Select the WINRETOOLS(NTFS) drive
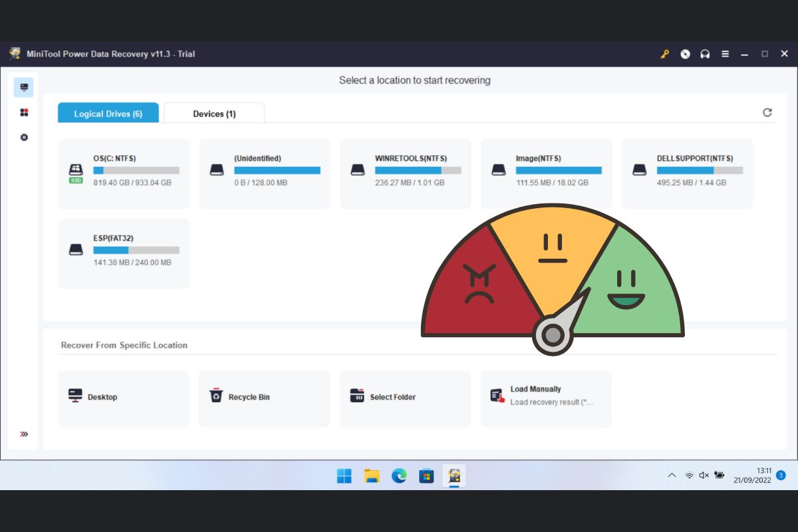 click(x=406, y=174)
